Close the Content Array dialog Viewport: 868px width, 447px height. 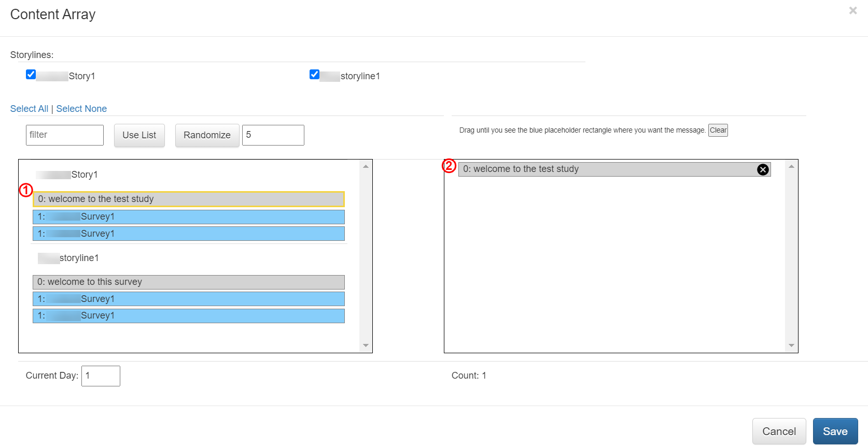[853, 10]
